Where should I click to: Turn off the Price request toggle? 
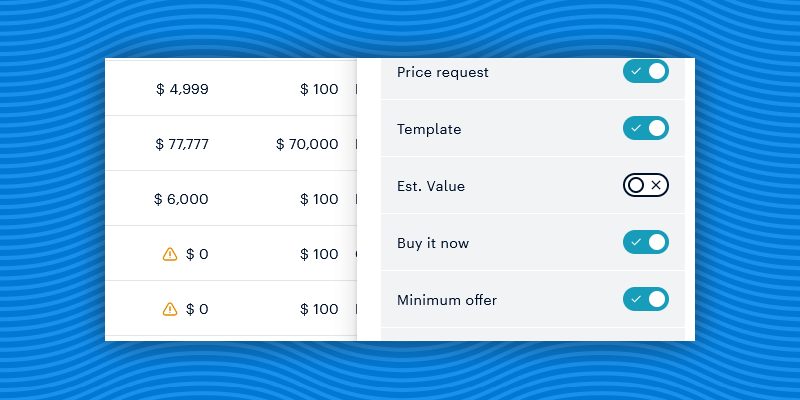(x=645, y=72)
